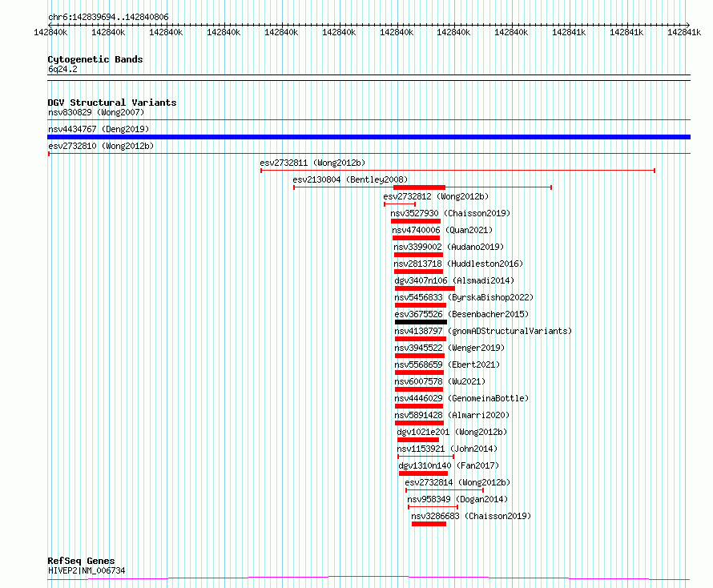Open the nsv958349 (Dogan2014) label
Viewport: 713px width, 588px height.
tap(457, 499)
